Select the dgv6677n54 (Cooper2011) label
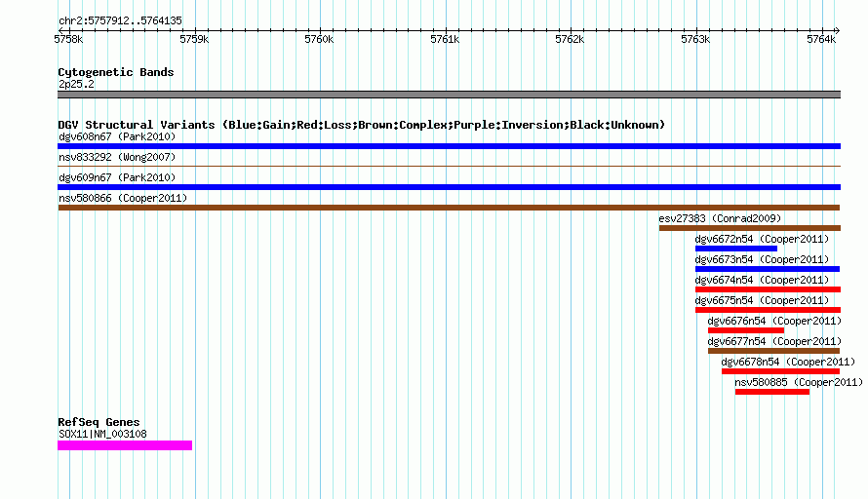Screen dimensions: 868x499 click(774, 341)
